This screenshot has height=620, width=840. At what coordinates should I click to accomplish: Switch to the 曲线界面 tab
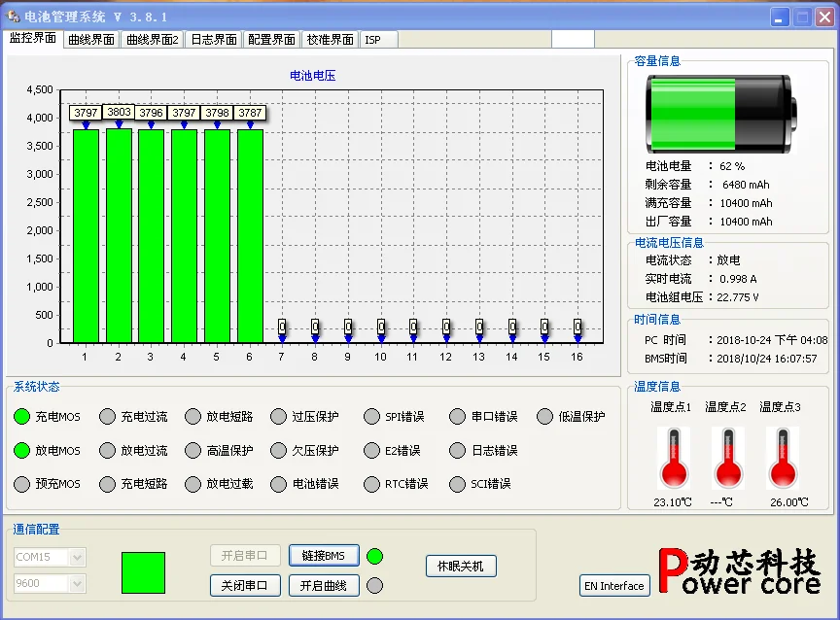click(x=91, y=40)
